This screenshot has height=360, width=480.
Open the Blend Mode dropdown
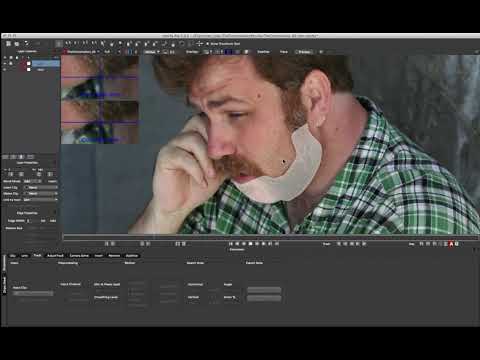pos(32,181)
